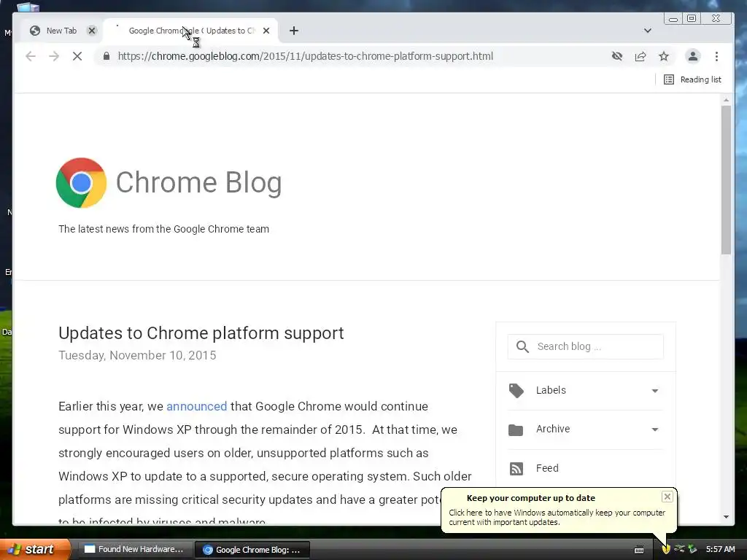Viewport: 747px width, 560px height.
Task: Click the address bar URL
Action: point(306,56)
